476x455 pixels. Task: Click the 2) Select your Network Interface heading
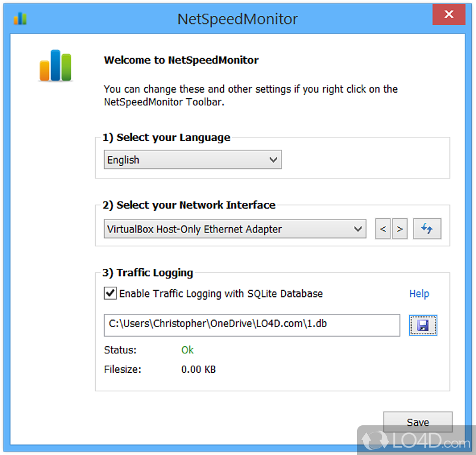(189, 205)
